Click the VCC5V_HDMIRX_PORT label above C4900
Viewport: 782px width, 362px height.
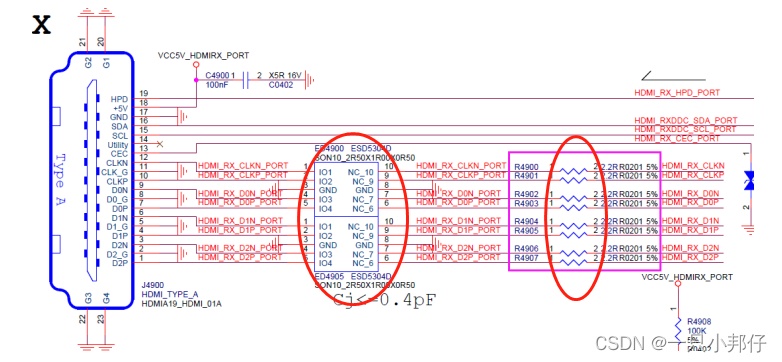tap(203, 55)
